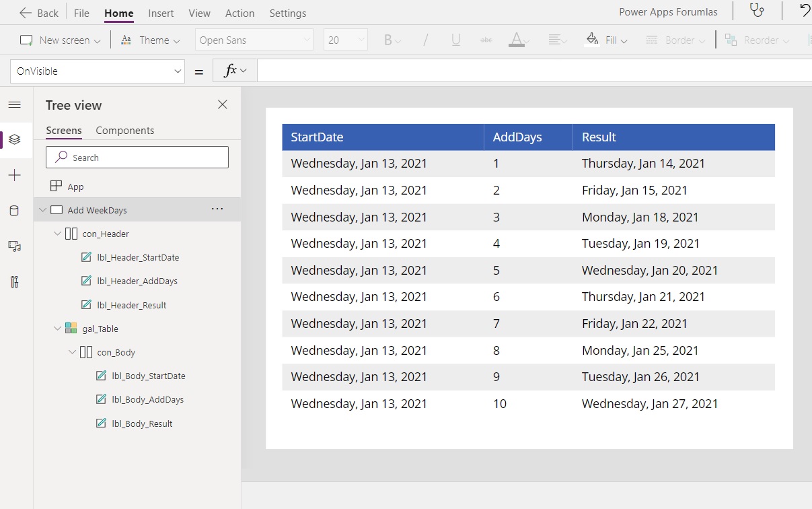Open the Action menu
Screen dimensions: 812x509
[x=239, y=13]
